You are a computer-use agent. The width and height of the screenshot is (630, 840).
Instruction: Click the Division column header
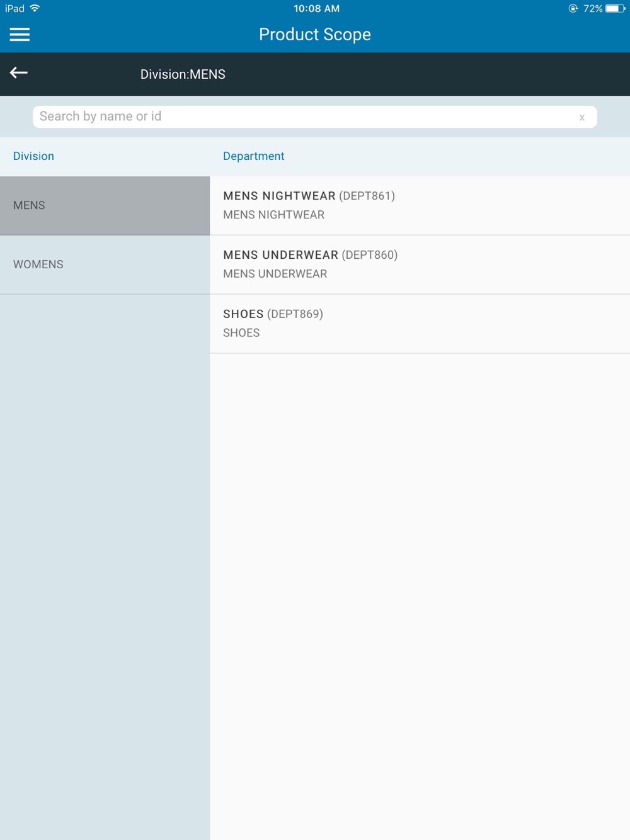[x=33, y=156]
